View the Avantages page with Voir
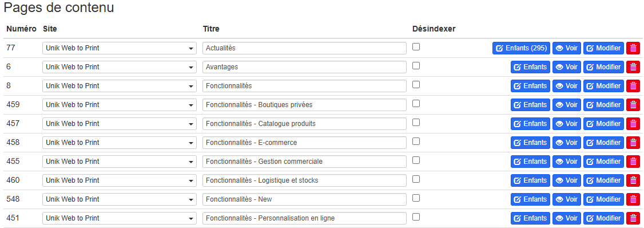The image size is (644, 228). [x=567, y=67]
